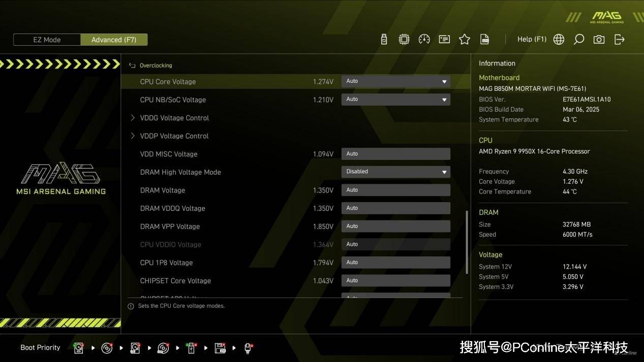
Task: Click the VDD MISC Voltage input field
Action: [x=395, y=154]
